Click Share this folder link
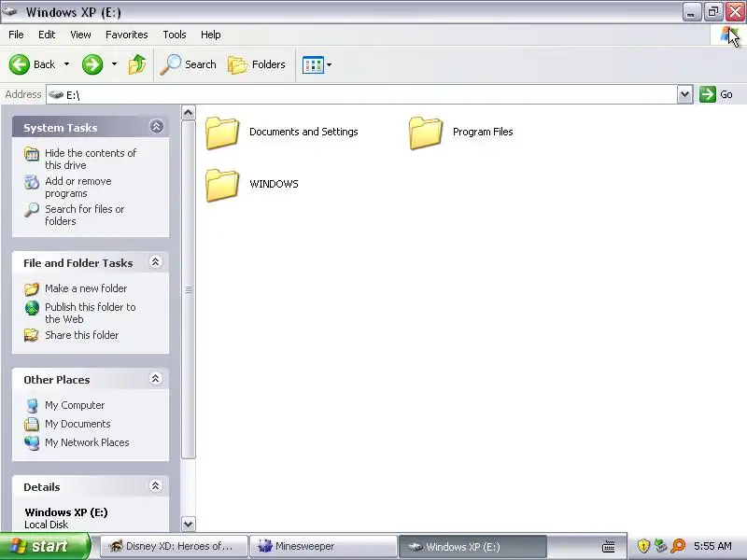Viewport: 747px width, 560px height. 81,335
